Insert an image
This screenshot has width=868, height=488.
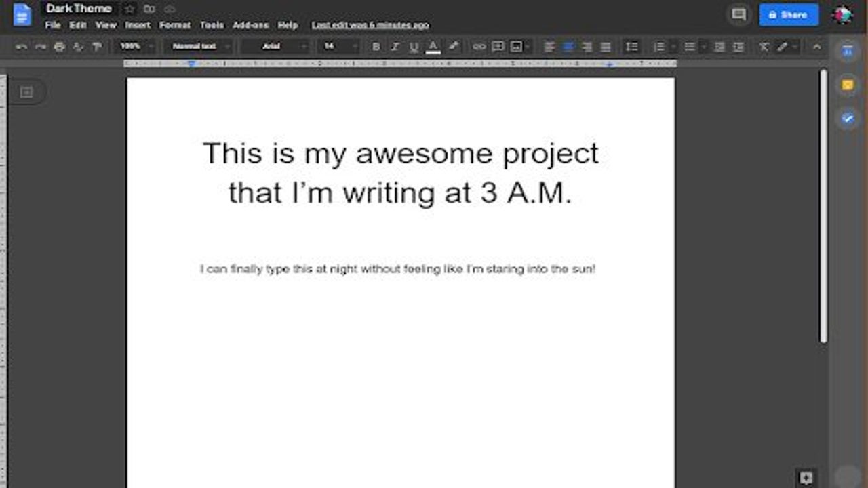(x=517, y=47)
